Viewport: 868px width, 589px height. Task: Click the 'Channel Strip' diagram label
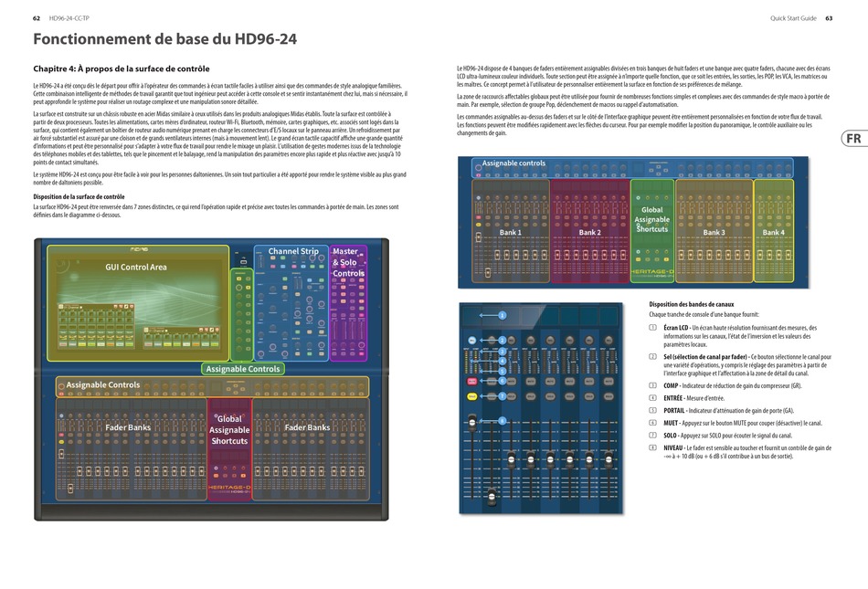[x=293, y=251]
